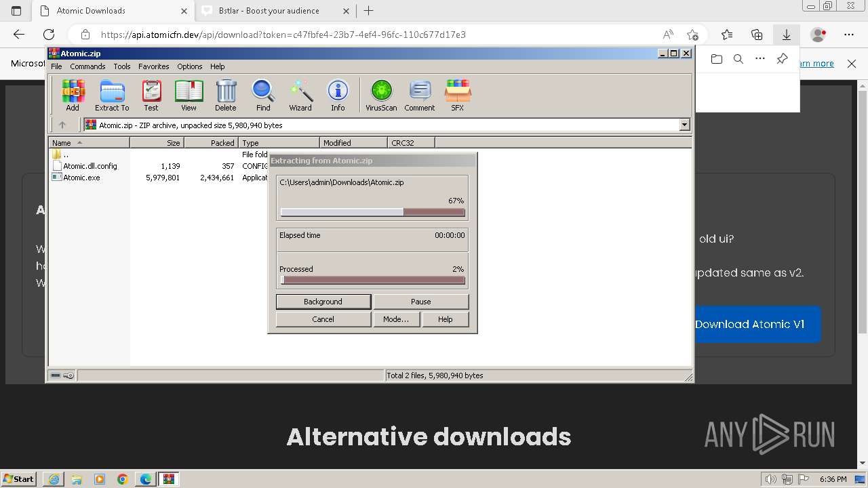868x488 pixels.
Task: Search downloads with magnifier icon
Action: point(738,59)
